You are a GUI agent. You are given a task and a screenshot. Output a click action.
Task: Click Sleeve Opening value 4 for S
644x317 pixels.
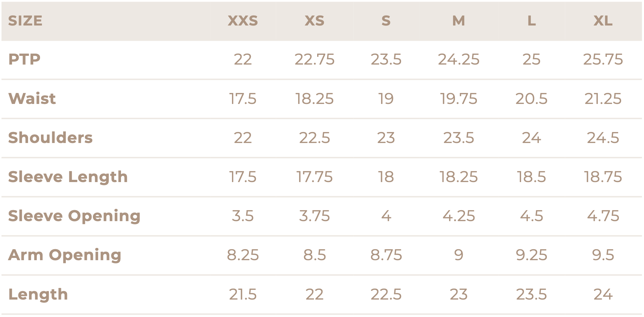pos(386,216)
